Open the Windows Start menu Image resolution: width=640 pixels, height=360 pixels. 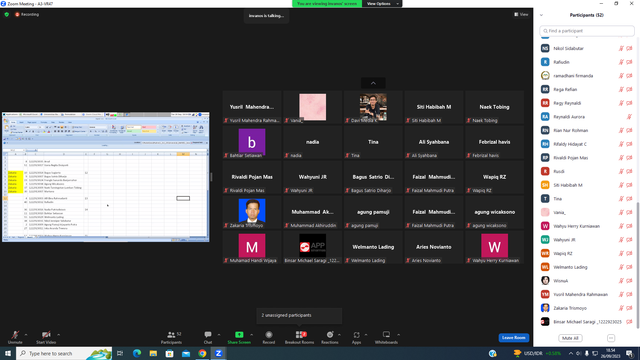(8, 353)
